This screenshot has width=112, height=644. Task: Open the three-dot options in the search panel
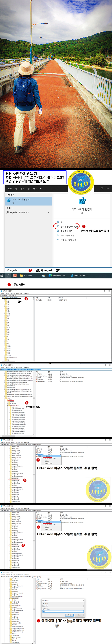click(x=107, y=189)
